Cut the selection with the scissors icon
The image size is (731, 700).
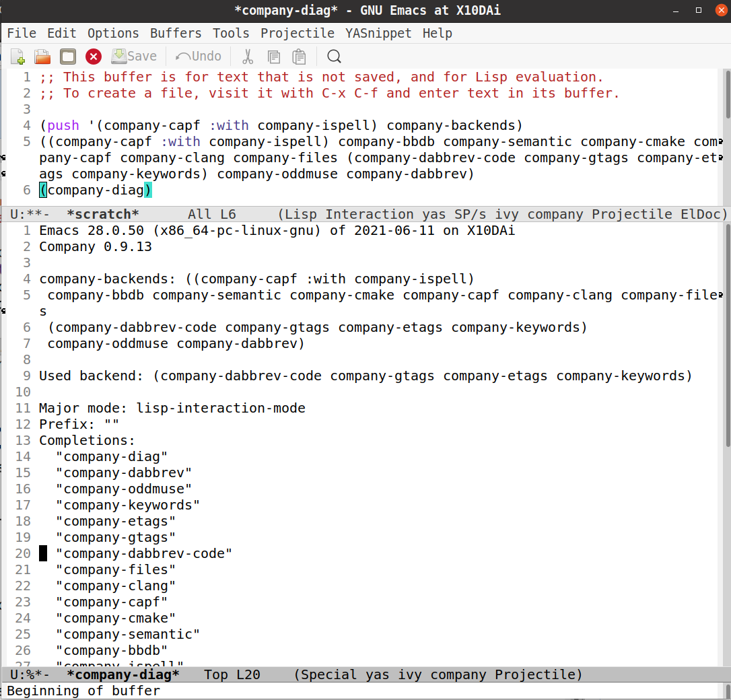point(248,57)
